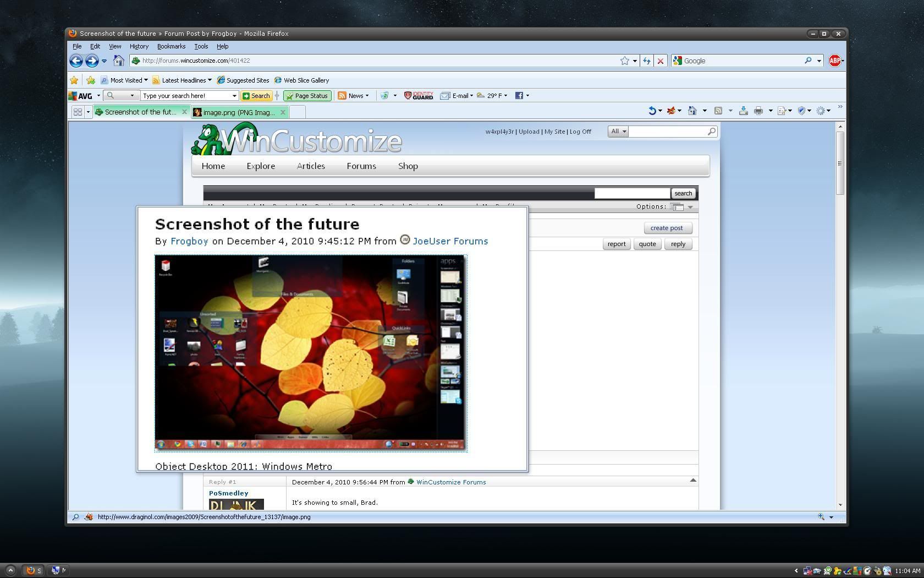Open the tab groups grid icon
Viewport: 924px width, 578px height.
pyautogui.click(x=78, y=112)
